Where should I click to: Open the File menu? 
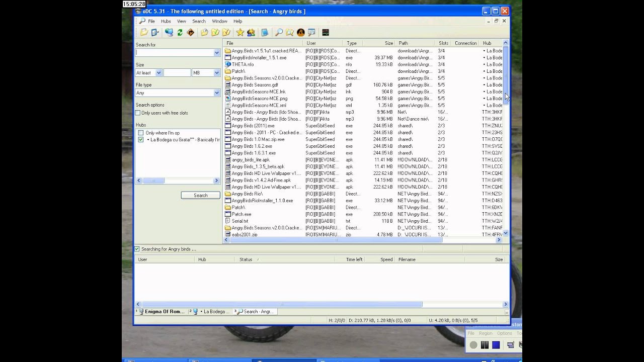(151, 21)
